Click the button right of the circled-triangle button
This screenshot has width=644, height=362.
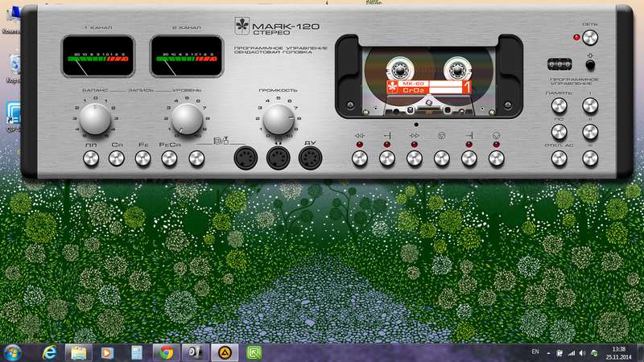coord(469,158)
